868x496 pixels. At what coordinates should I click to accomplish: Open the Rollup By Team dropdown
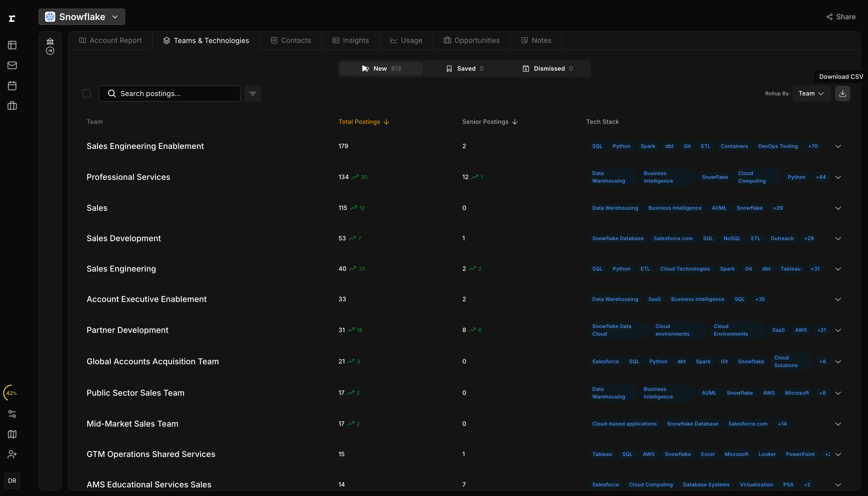pyautogui.click(x=811, y=93)
